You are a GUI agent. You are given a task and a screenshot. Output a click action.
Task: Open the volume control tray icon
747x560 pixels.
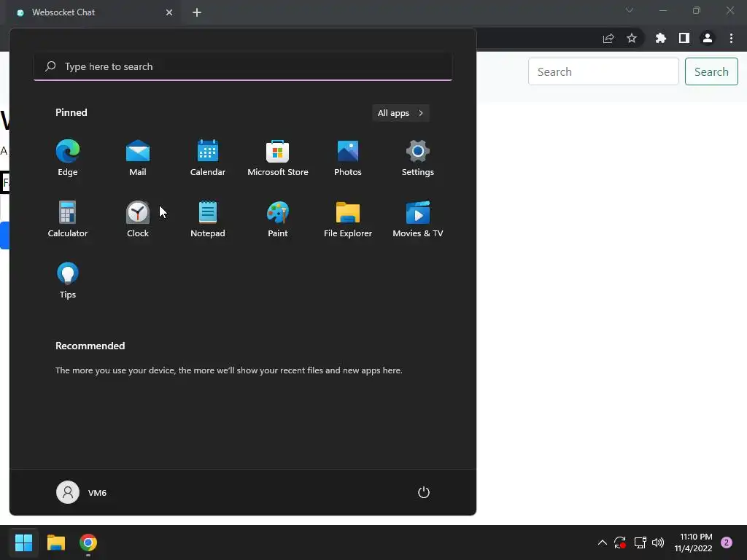(x=658, y=542)
